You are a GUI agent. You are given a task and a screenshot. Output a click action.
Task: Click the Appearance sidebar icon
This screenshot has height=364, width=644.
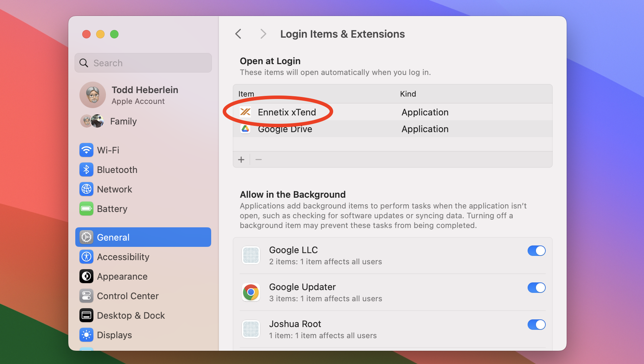[86, 276]
